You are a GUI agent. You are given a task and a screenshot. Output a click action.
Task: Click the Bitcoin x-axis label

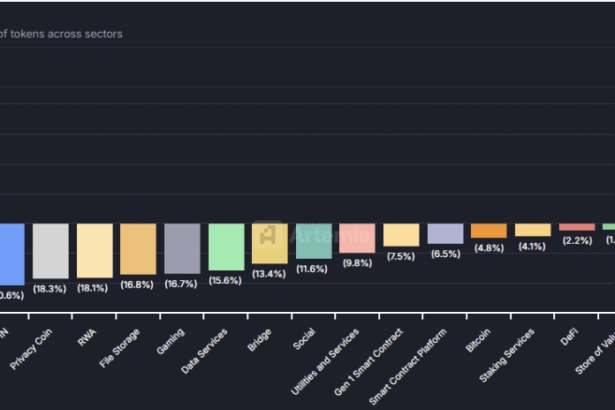click(478, 340)
